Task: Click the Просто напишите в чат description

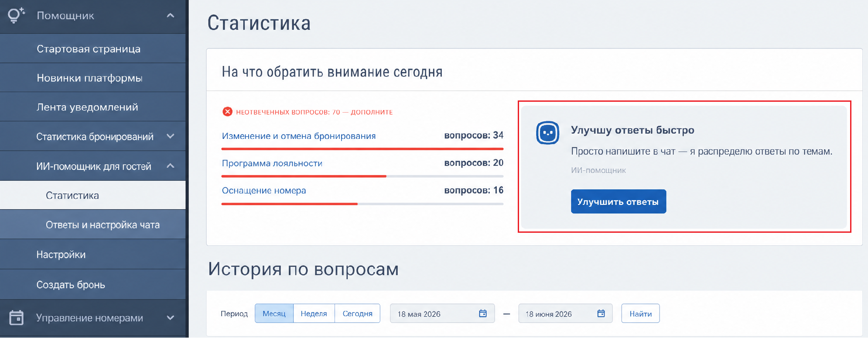Action: (x=701, y=152)
